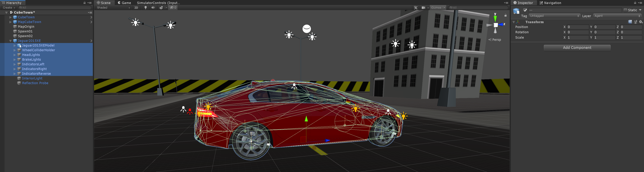Open the Shaded draw mode dropdown
Image resolution: width=644 pixels, height=172 pixels.
pos(114,8)
